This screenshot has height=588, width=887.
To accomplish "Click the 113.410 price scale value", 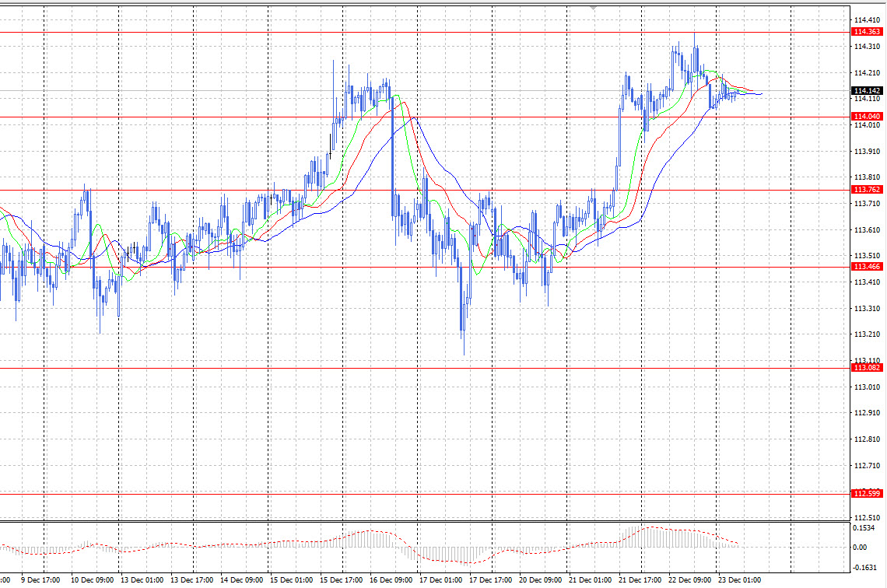I will tap(868, 282).
